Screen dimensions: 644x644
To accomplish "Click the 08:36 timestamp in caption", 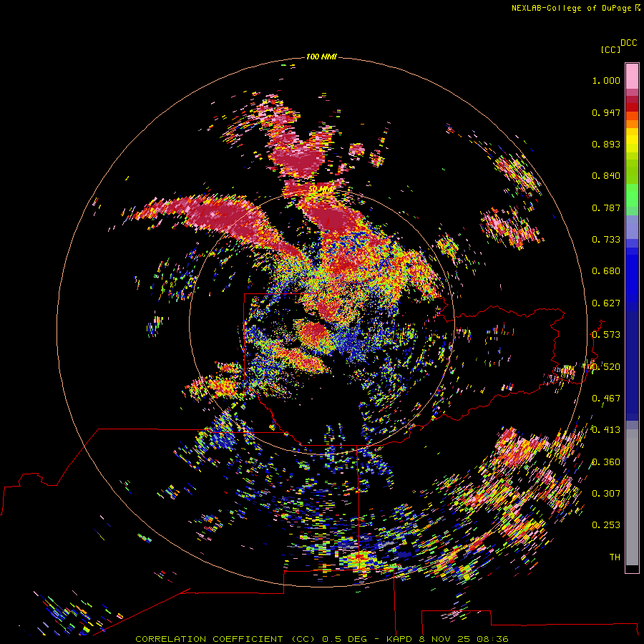I will [493, 639].
